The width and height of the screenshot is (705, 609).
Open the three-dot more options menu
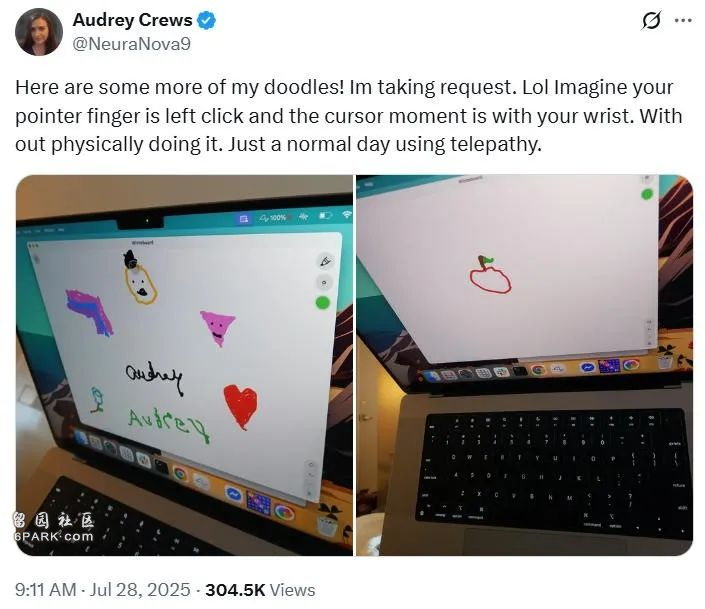point(683,21)
